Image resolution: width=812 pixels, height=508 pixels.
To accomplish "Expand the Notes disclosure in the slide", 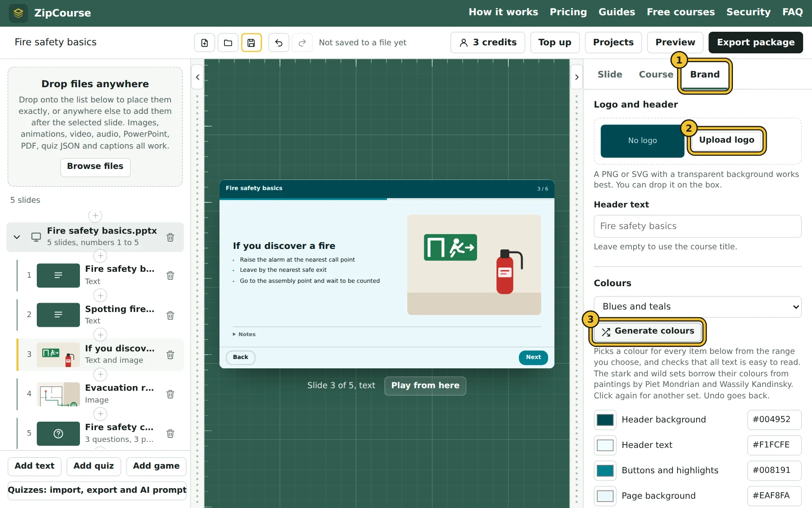I will (244, 334).
